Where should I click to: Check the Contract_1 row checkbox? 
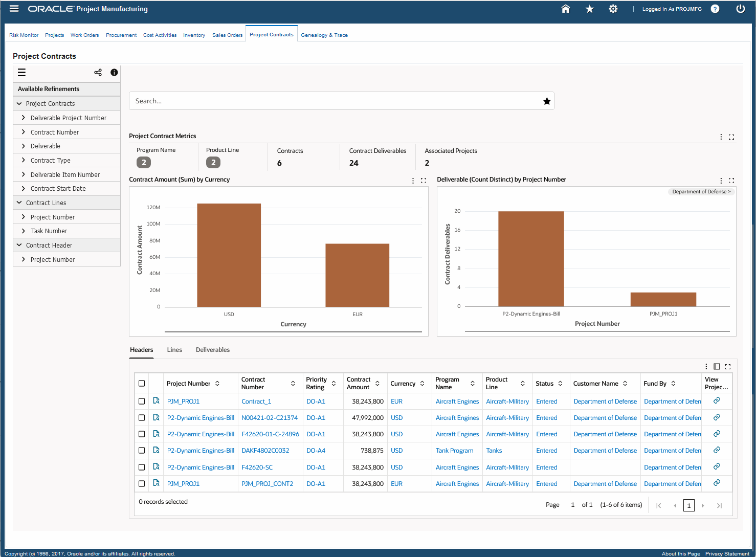142,402
